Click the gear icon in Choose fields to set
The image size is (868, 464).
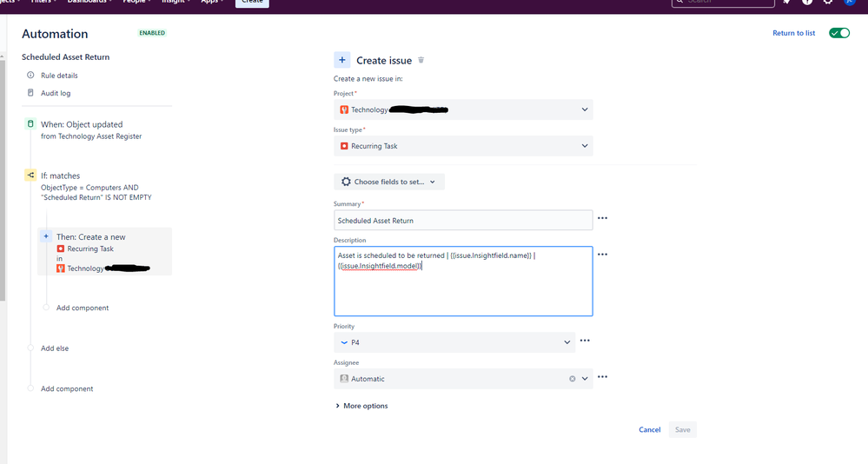tap(346, 182)
